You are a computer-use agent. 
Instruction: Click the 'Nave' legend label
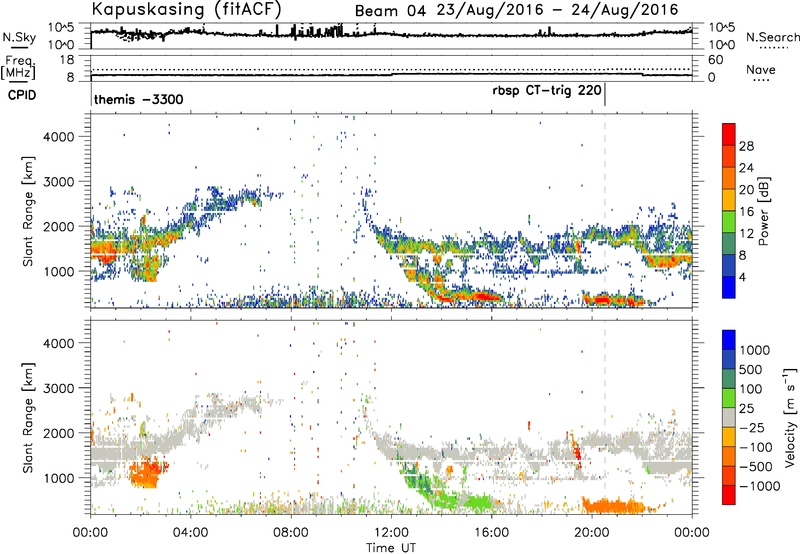pyautogui.click(x=760, y=70)
